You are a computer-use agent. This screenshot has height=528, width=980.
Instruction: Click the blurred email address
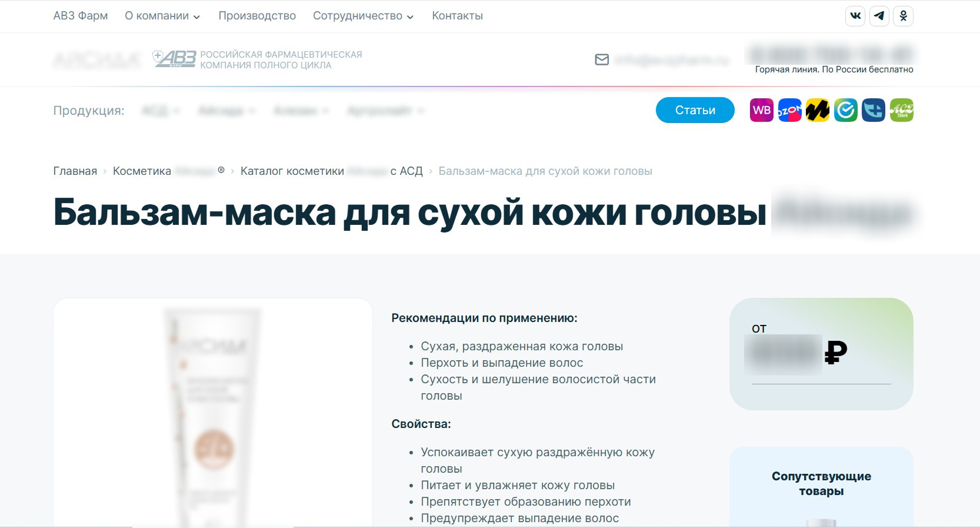(x=672, y=60)
